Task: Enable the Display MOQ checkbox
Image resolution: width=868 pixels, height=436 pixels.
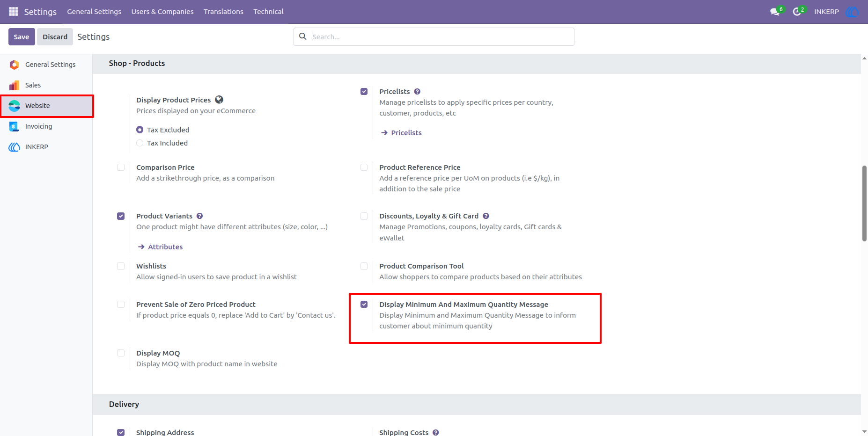Action: (121, 353)
